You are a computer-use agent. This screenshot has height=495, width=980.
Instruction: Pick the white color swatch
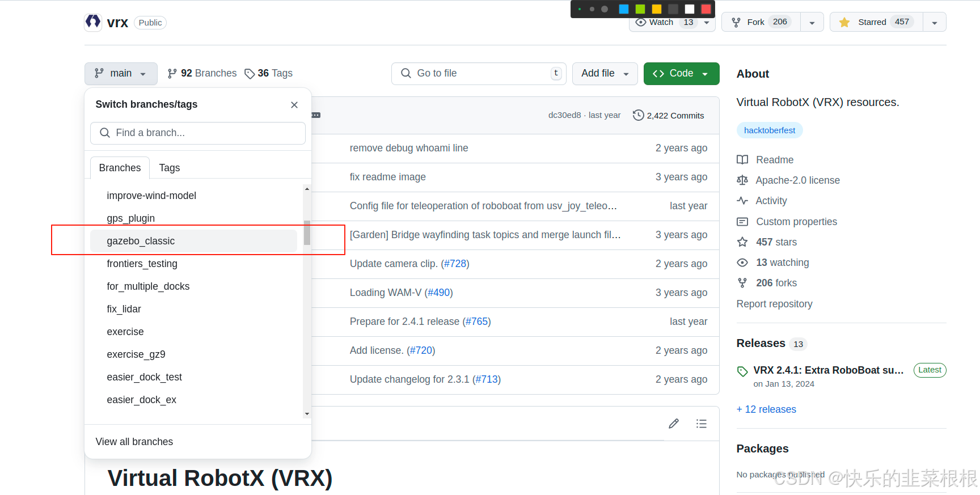pos(690,9)
